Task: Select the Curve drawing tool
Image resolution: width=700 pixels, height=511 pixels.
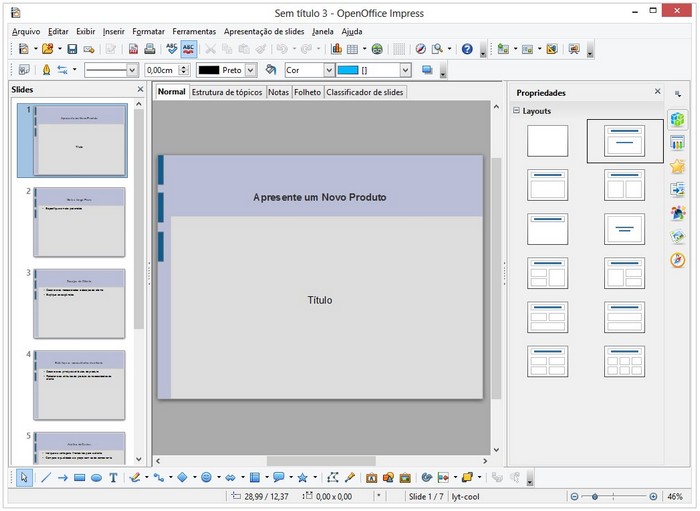Action: coord(135,478)
